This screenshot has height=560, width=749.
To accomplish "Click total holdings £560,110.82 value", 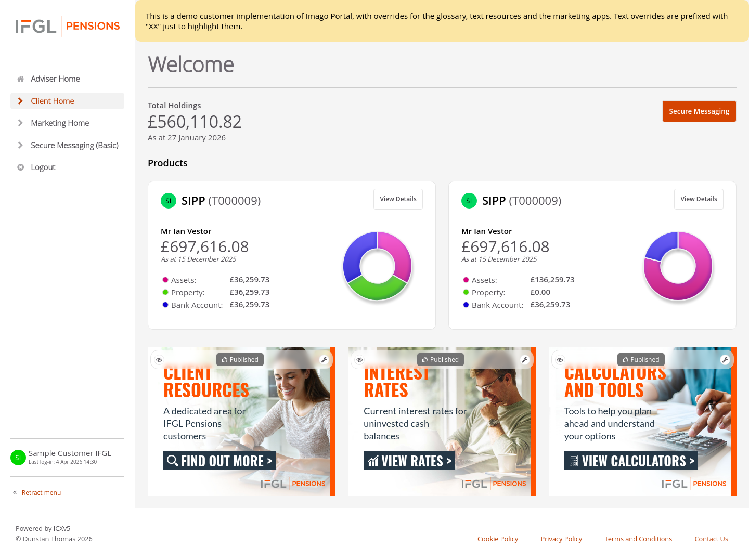I will pos(195,122).
